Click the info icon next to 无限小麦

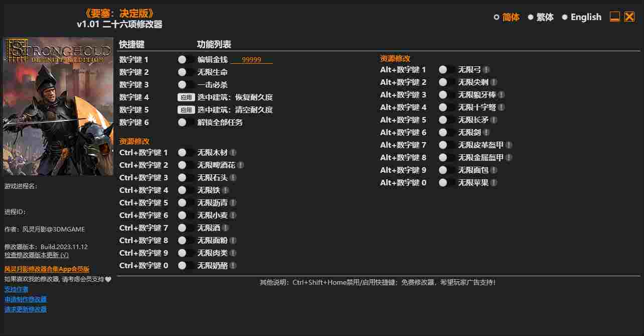pos(233,215)
